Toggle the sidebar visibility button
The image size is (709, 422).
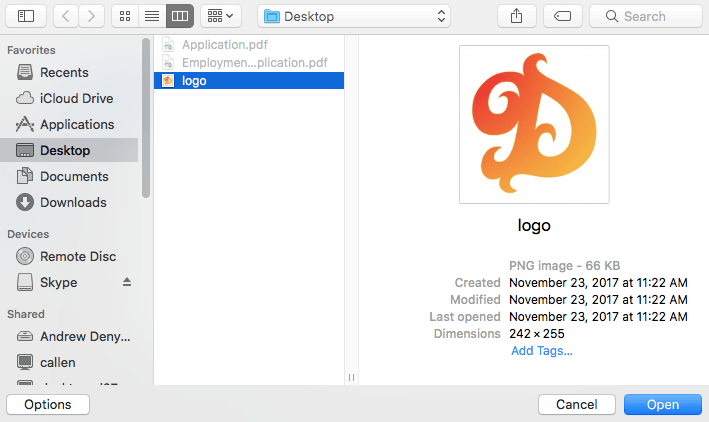click(x=26, y=16)
